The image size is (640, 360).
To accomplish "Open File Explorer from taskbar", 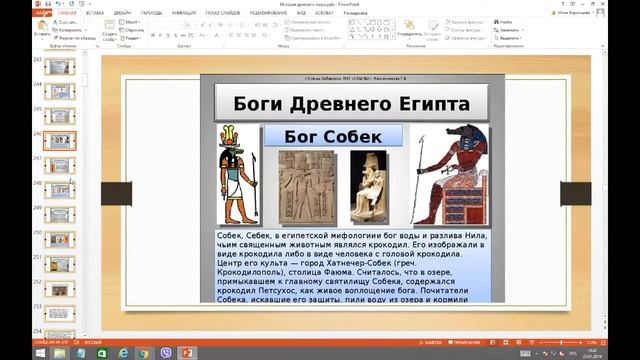I will [60, 353].
